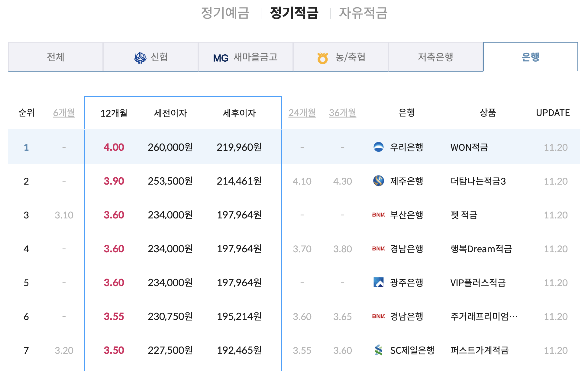
Task: Open the 행복Dream적금 product
Action: 481,249
